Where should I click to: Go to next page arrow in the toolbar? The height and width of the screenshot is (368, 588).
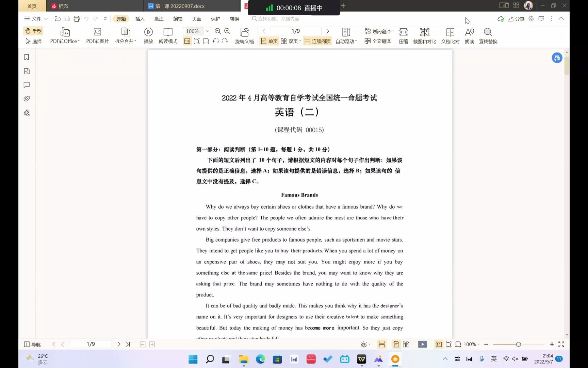pos(328,31)
